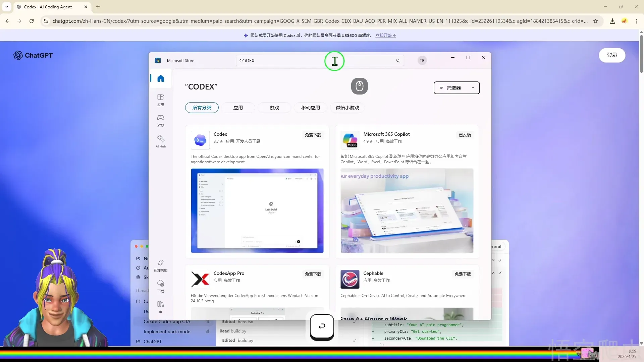The height and width of the screenshot is (362, 644).
Task: Click the 登录 login button
Action: coord(612,55)
